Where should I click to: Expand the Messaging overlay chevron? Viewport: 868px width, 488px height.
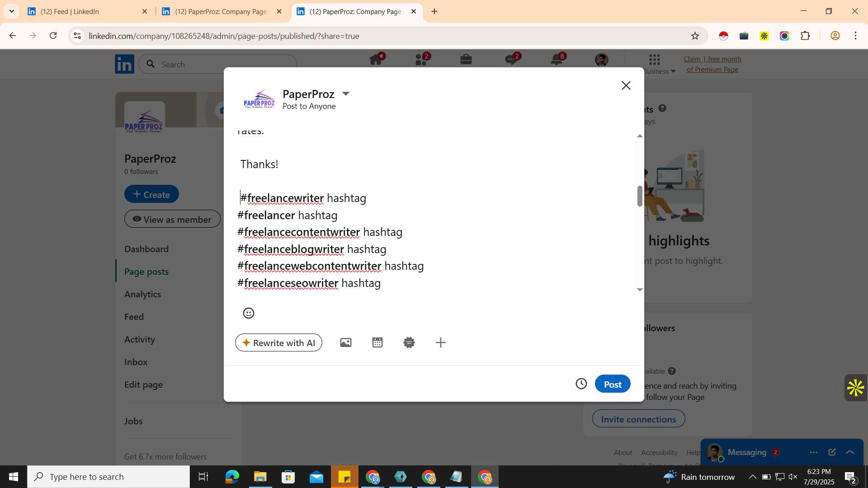coord(850,452)
